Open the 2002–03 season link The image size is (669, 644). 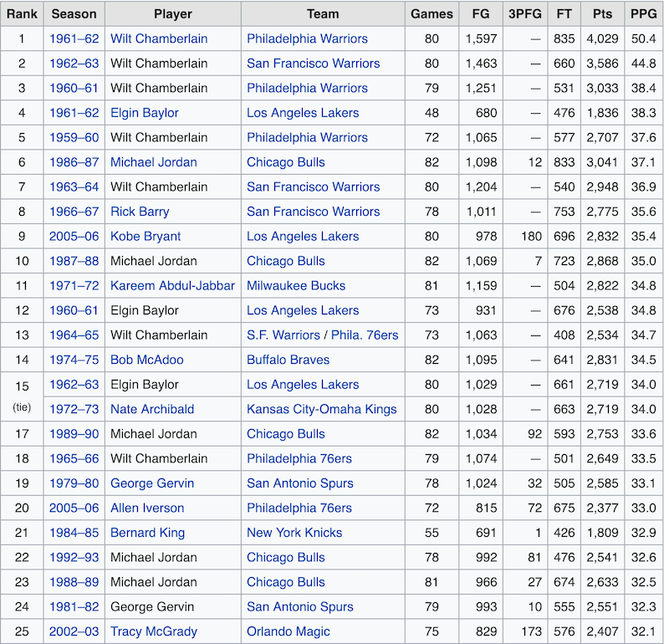(74, 632)
